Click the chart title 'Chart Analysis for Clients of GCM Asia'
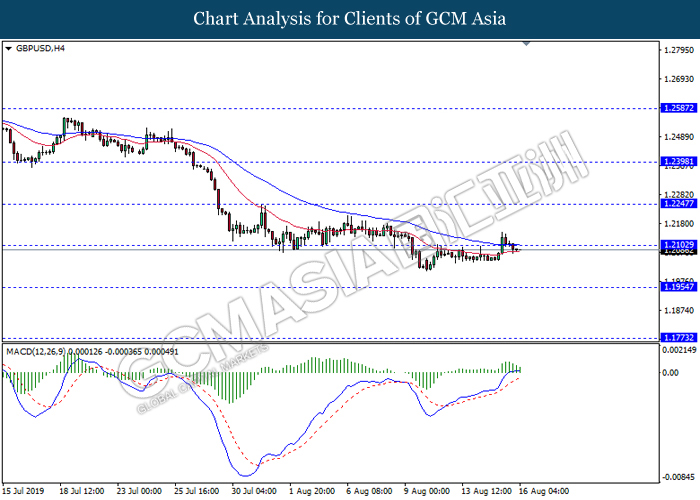The image size is (700, 500). tap(350, 18)
